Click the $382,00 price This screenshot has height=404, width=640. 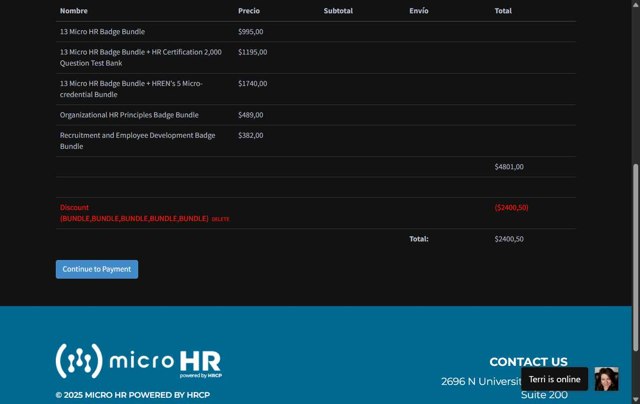251,135
